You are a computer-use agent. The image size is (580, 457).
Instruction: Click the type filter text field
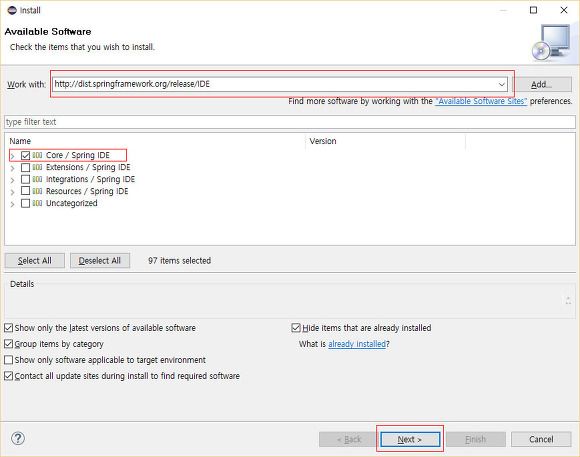click(x=290, y=122)
